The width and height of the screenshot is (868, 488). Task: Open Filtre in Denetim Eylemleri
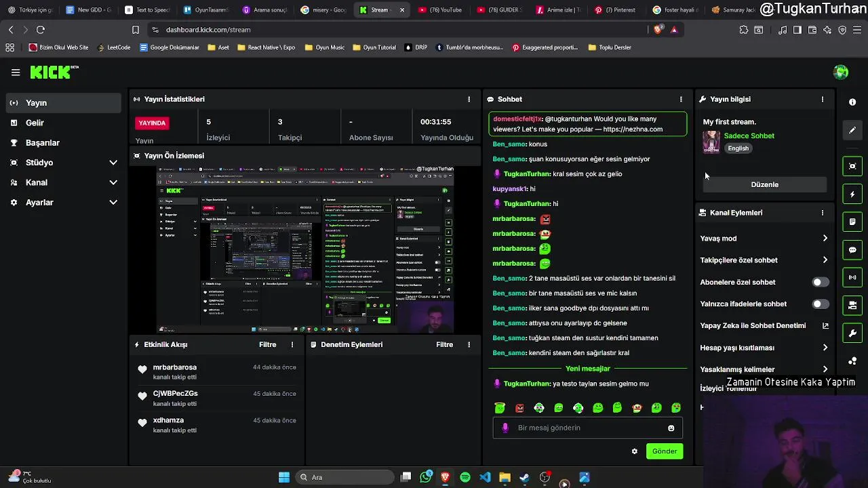tap(444, 344)
